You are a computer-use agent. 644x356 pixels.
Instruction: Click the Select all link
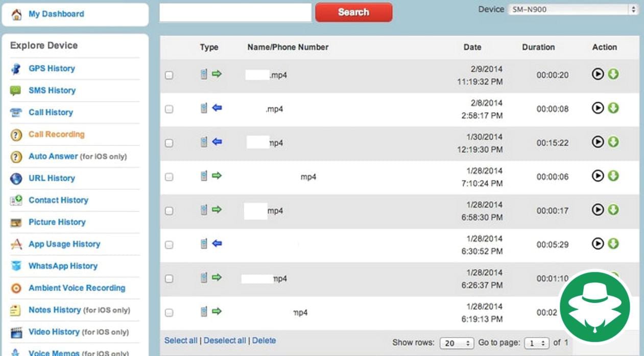click(180, 340)
